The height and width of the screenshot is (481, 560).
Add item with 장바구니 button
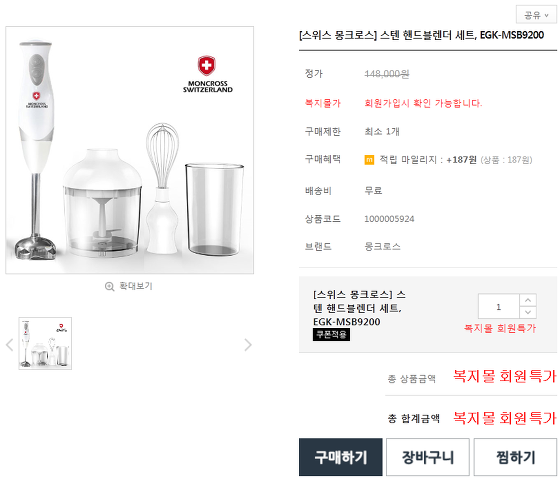coord(428,457)
